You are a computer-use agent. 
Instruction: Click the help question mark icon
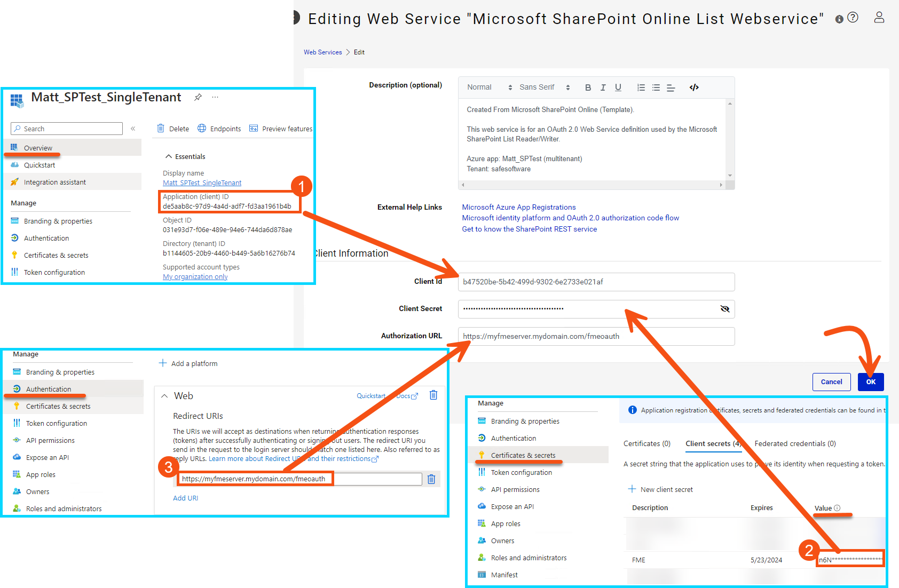(853, 18)
